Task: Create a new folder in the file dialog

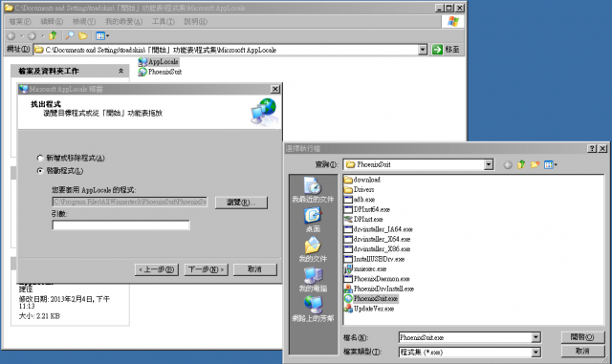Action: coord(535,164)
